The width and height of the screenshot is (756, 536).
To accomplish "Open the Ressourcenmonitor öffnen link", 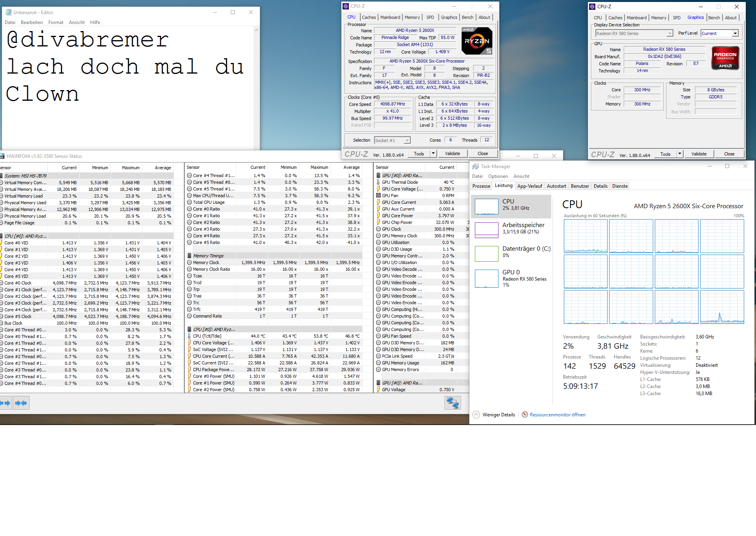I will pos(558,415).
